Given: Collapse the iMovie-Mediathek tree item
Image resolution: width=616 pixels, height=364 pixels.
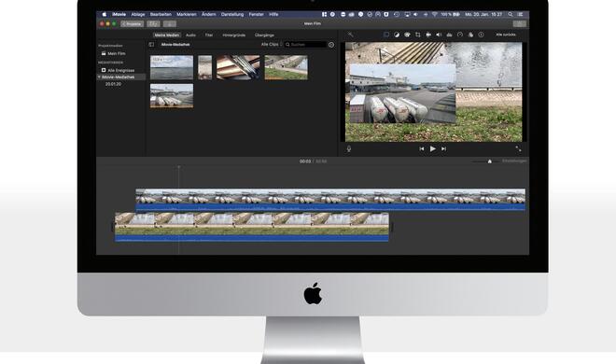Looking at the screenshot, I should pos(99,77).
